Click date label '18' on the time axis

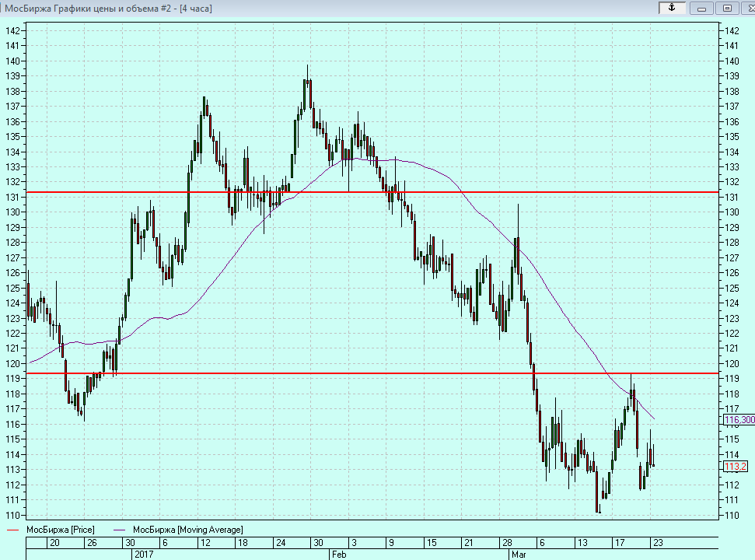point(243,543)
